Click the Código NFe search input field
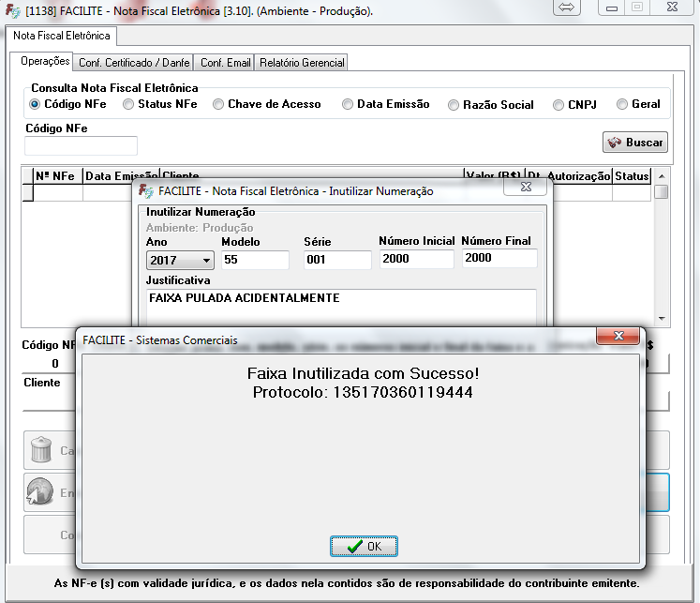 coord(81,145)
